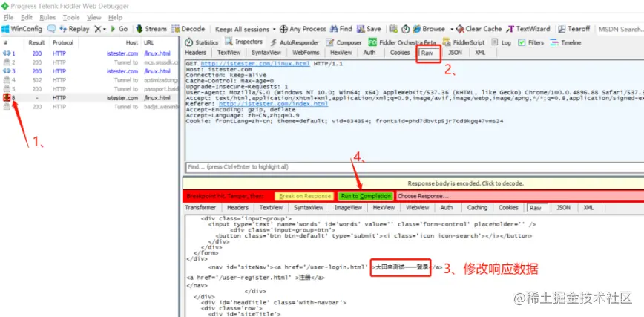Click the Referer istester.com/index.html link
644x317 pixels.
[273, 105]
